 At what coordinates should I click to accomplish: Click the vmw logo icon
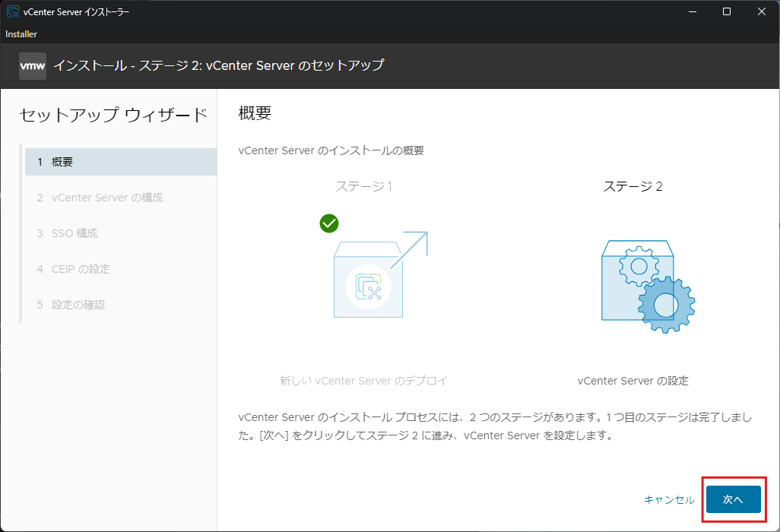coord(33,65)
